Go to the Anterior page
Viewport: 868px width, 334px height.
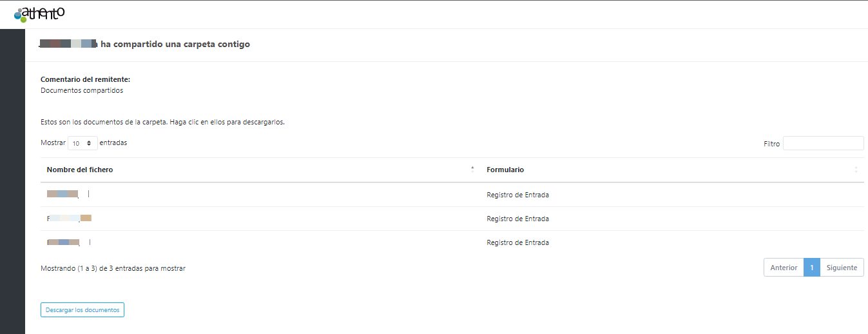(784, 268)
